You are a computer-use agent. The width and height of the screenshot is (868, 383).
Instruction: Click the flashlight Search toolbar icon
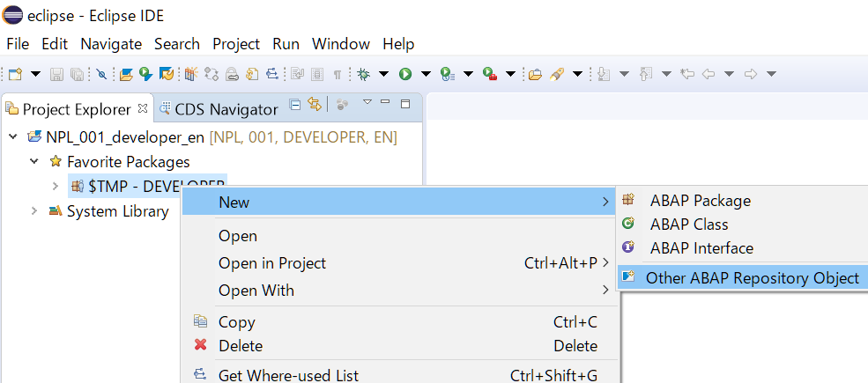pos(556,74)
